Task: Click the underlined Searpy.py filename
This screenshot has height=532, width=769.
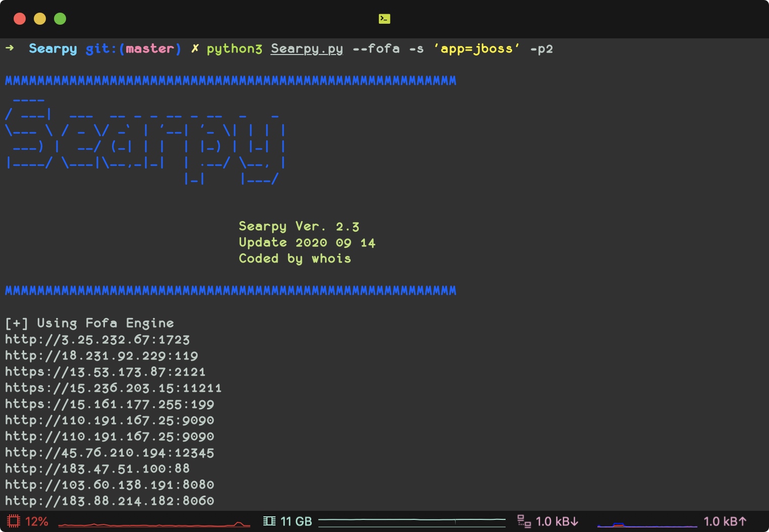Action: click(307, 49)
